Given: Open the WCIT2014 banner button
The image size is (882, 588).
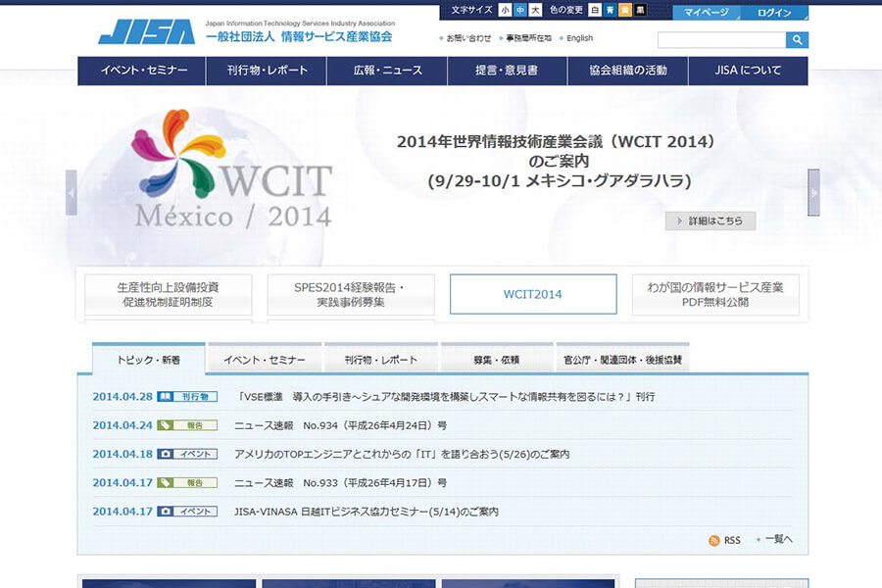Looking at the screenshot, I should coord(533,294).
